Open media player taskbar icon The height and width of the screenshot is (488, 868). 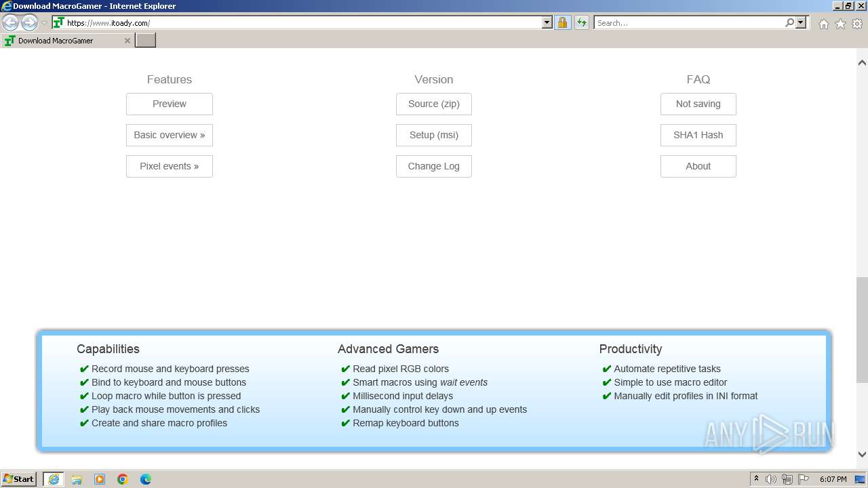(x=100, y=479)
